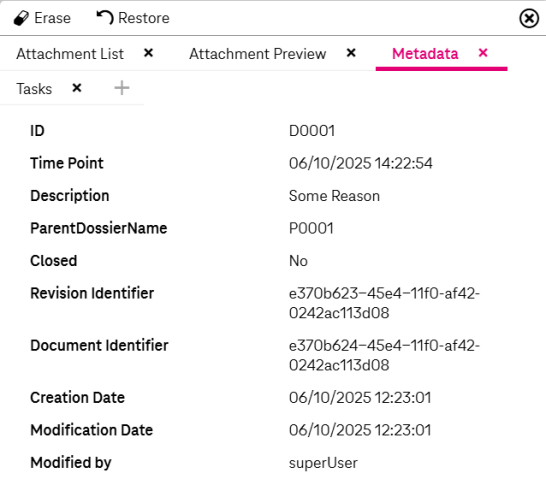Viewport: 546px width, 491px height.
Task: Select the Metadata tab
Action: click(x=425, y=54)
